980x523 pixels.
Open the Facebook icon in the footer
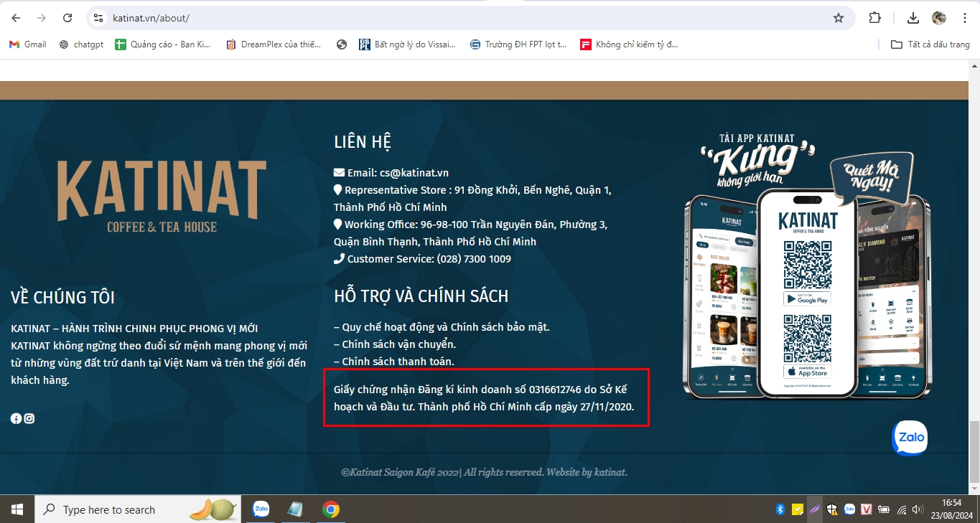point(16,418)
